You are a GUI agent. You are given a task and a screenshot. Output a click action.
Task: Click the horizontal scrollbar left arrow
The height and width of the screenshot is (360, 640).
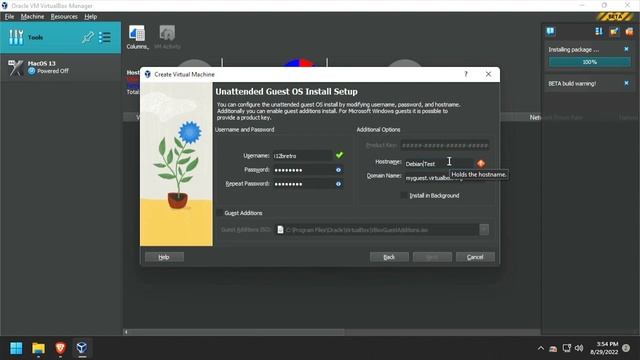tap(126, 332)
